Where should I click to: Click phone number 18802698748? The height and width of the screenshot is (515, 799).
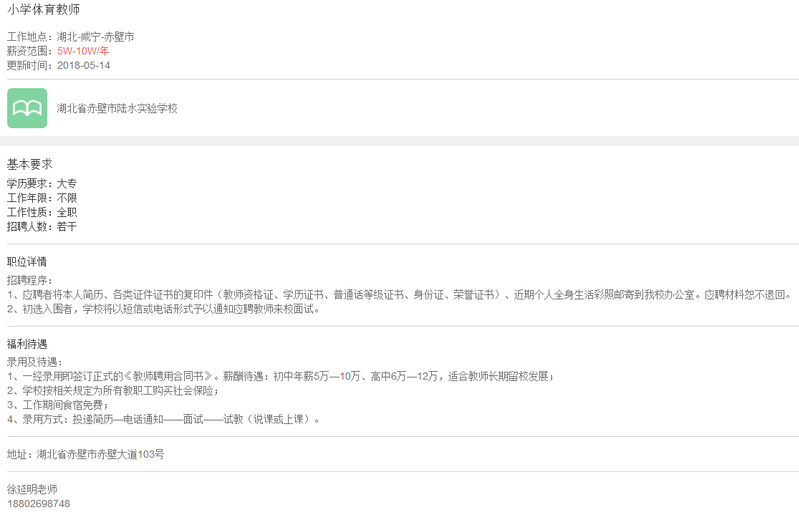39,503
